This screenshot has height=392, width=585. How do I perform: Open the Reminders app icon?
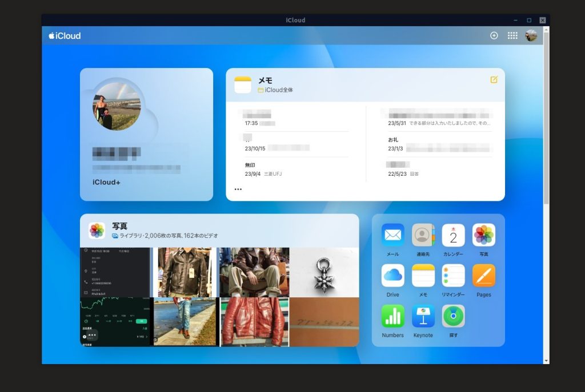pyautogui.click(x=453, y=276)
